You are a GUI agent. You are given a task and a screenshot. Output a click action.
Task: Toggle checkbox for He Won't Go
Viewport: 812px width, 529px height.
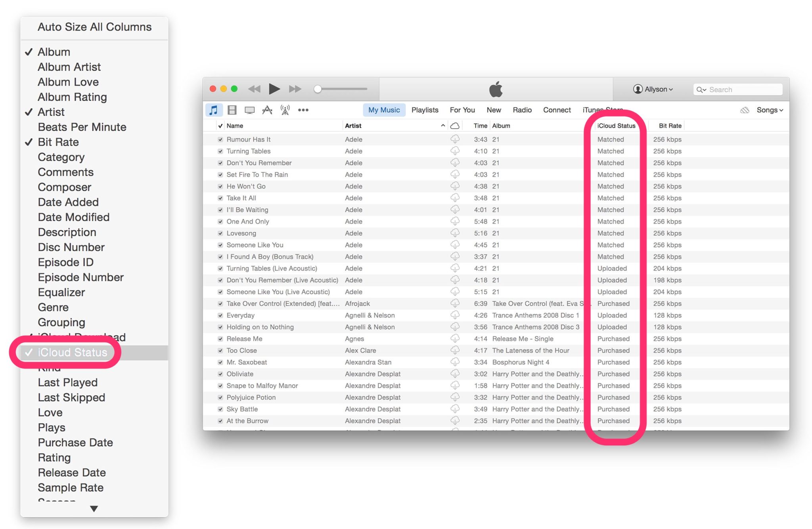tap(220, 186)
